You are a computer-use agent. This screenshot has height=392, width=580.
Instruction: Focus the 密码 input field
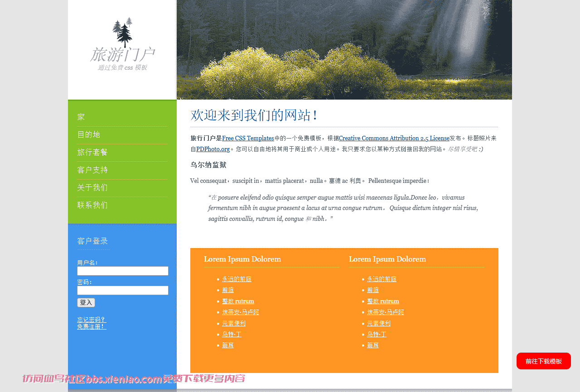tap(123, 290)
